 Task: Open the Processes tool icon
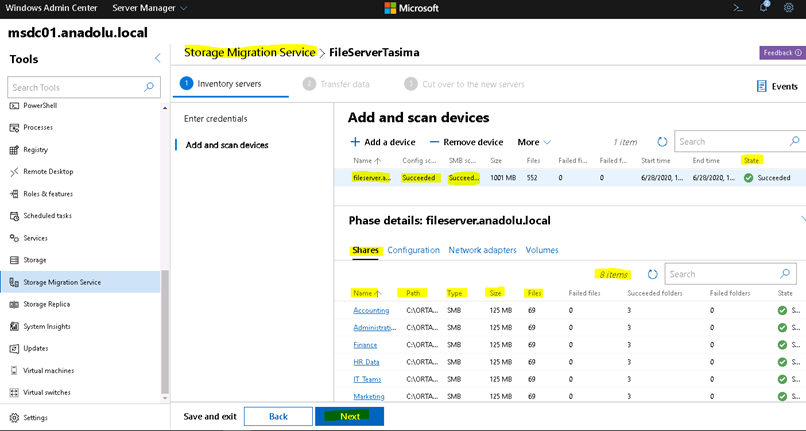point(14,128)
